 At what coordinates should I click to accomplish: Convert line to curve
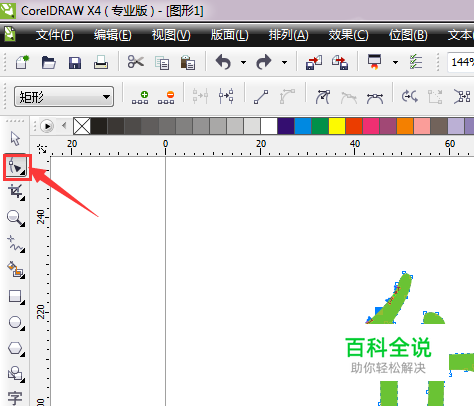pos(287,97)
